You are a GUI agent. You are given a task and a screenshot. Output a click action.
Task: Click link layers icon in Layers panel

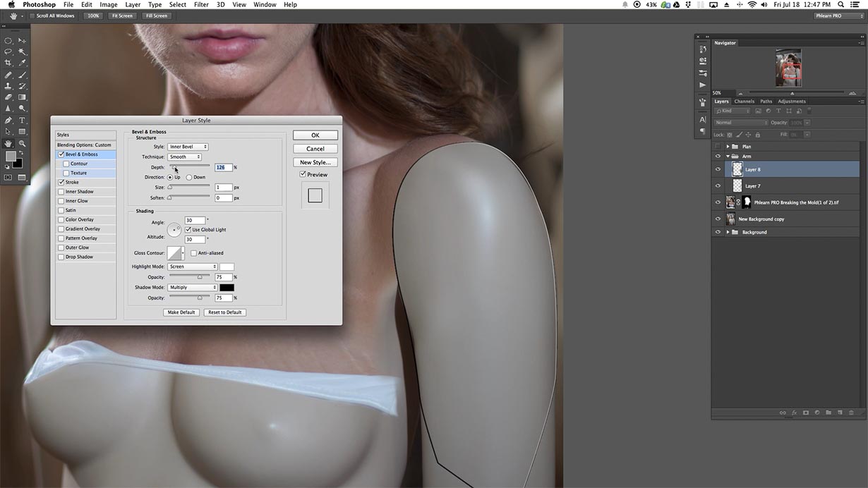(783, 413)
